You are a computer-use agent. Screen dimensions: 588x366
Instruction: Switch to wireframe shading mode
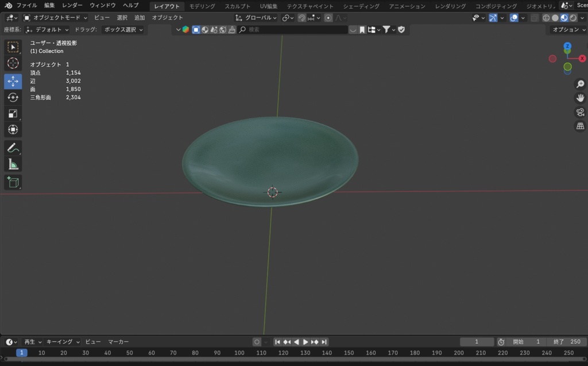[546, 17]
